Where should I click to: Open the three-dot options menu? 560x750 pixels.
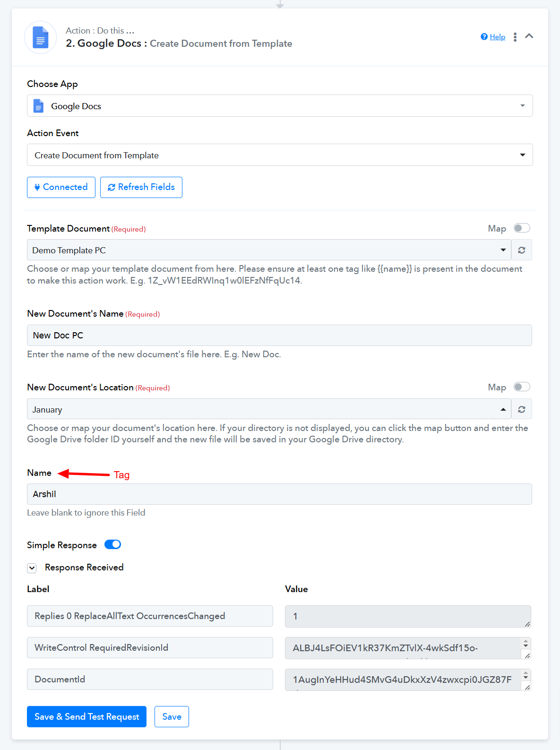[515, 37]
